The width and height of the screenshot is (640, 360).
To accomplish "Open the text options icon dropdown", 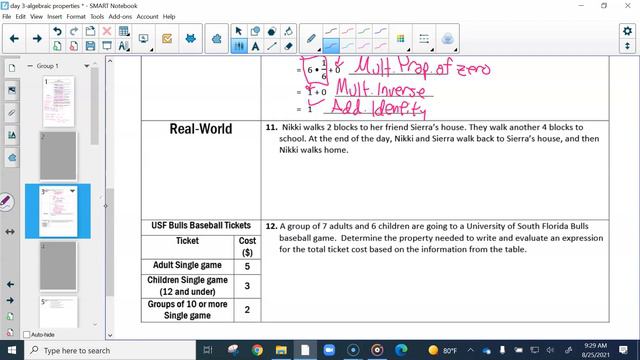I will point(124,46).
